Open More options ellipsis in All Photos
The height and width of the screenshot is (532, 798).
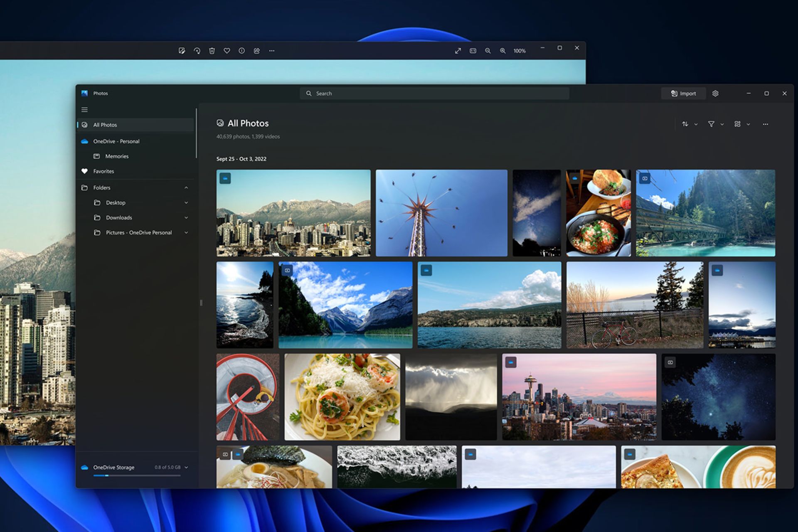coord(766,124)
